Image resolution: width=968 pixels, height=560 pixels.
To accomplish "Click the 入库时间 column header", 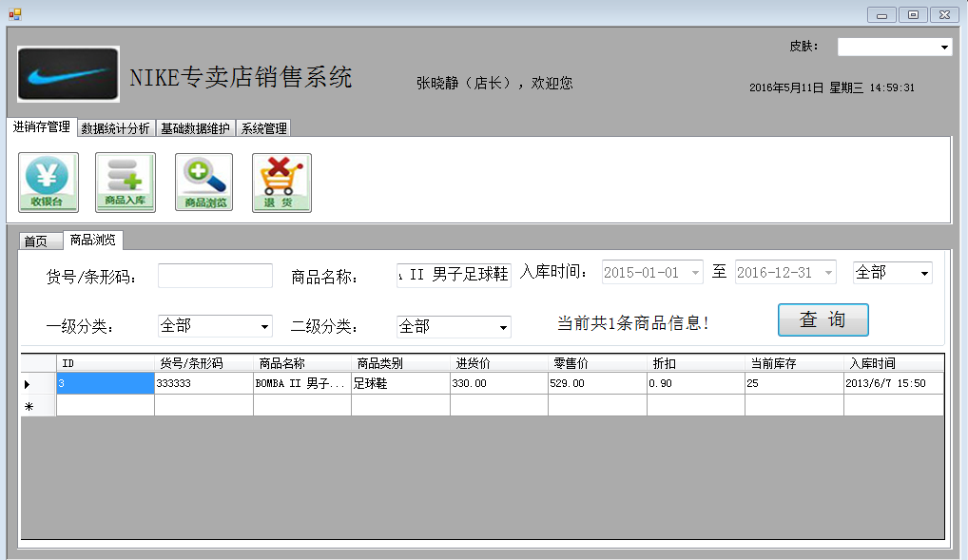I will pos(894,363).
